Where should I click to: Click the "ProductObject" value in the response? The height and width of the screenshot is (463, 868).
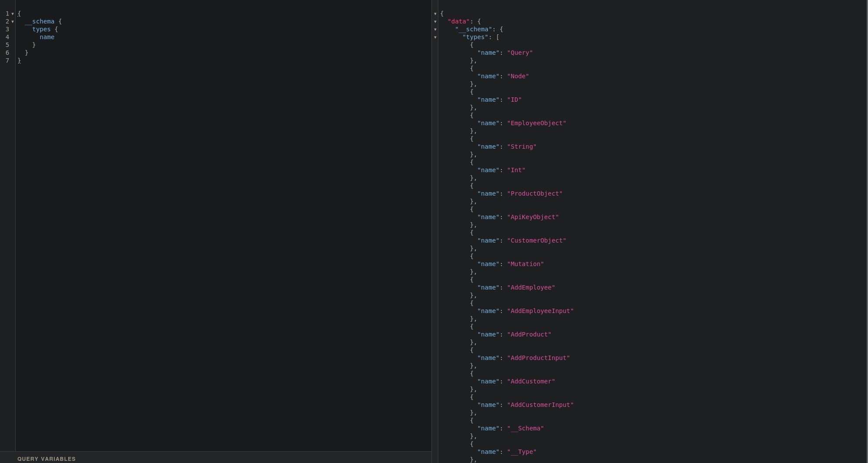pos(534,193)
